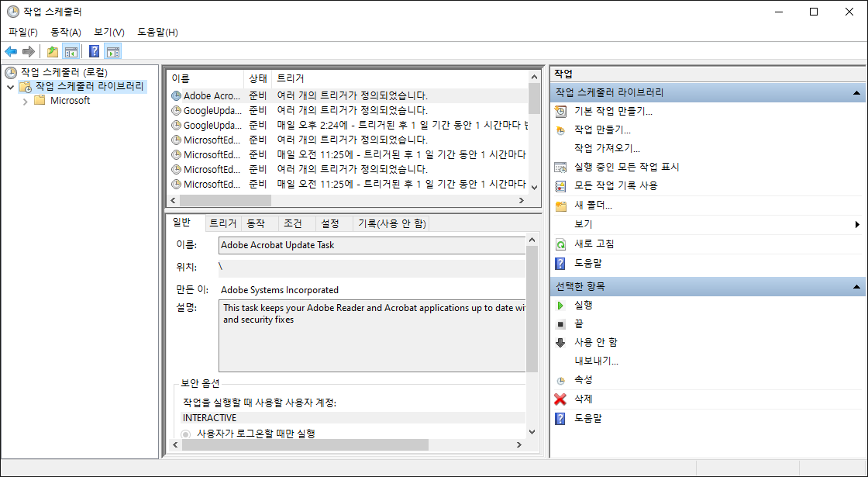The width and height of the screenshot is (868, 477).
Task: Expand the Microsoft folder in the tree
Action: coord(24,99)
